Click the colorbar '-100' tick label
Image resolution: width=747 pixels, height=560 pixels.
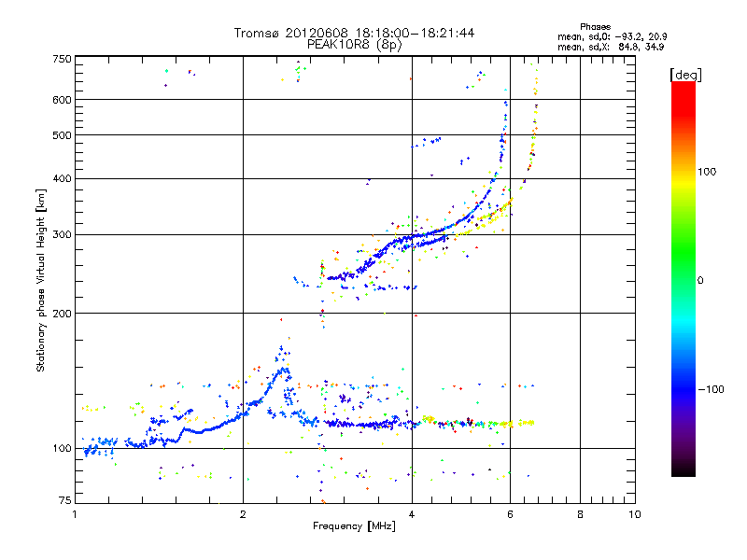pos(711,389)
